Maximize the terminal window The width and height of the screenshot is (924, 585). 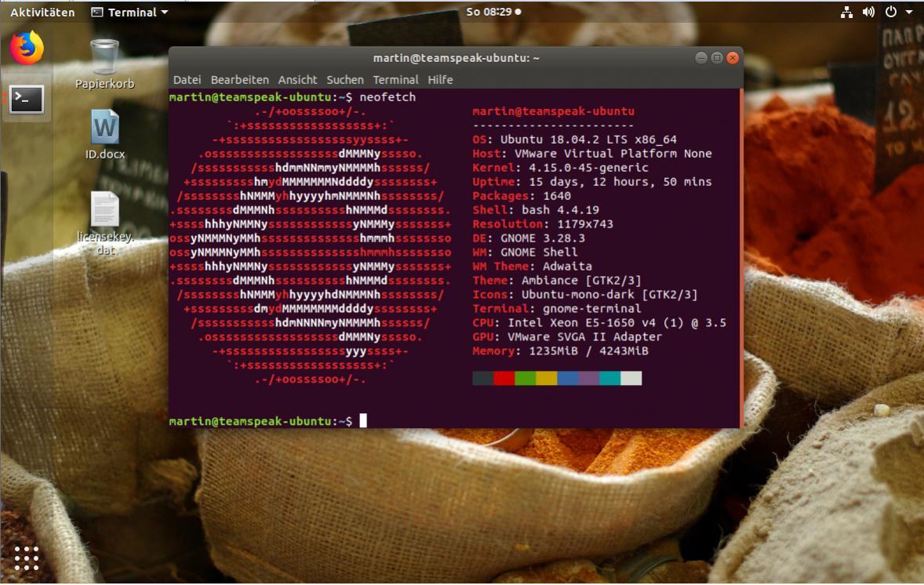pyautogui.click(x=717, y=58)
